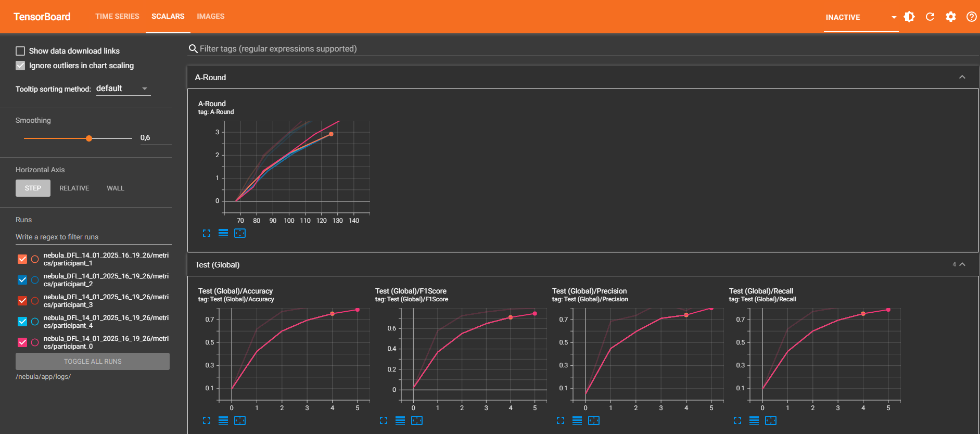980x434 pixels.
Task: Toggle y-axis log scale on the Recall chart
Action: [x=754, y=420]
